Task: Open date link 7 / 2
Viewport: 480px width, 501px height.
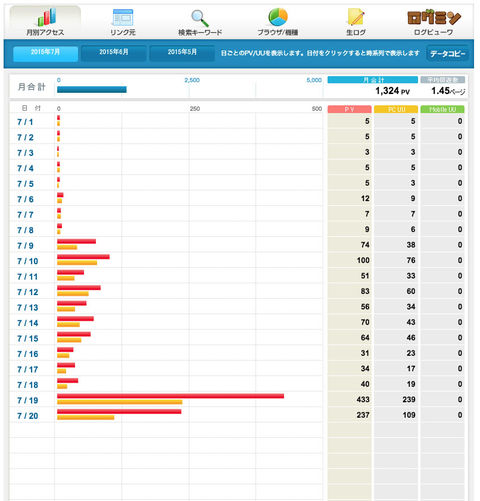Action: (x=25, y=137)
